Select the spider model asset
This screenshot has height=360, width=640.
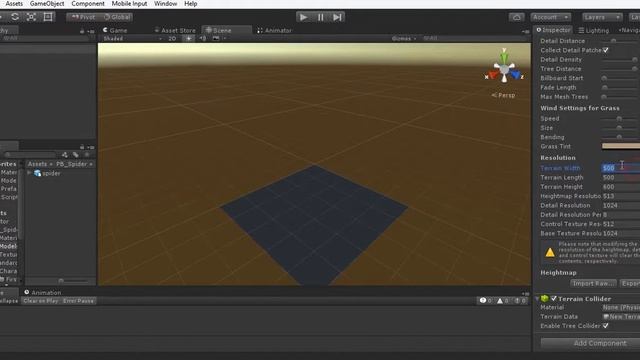[x=47, y=173]
